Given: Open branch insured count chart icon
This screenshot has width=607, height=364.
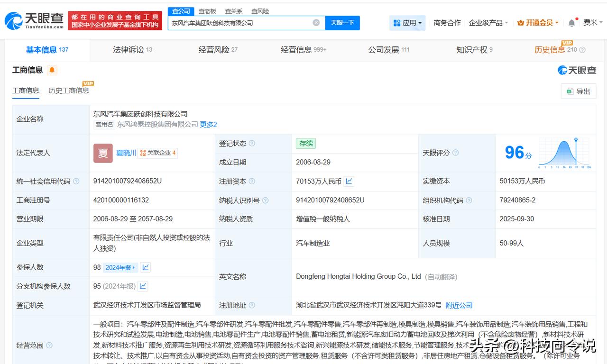Looking at the screenshot, I should [x=143, y=286].
